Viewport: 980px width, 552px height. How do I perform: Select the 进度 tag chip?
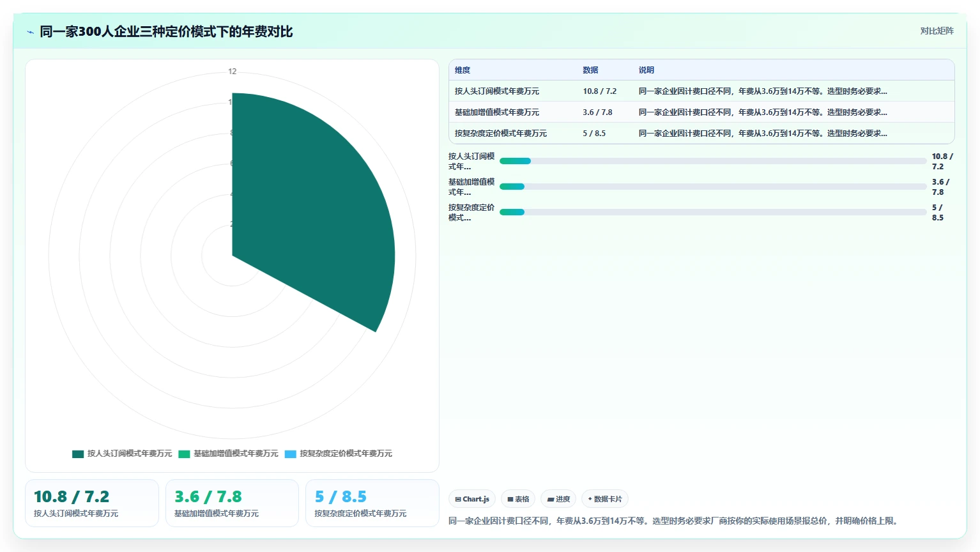click(x=558, y=499)
